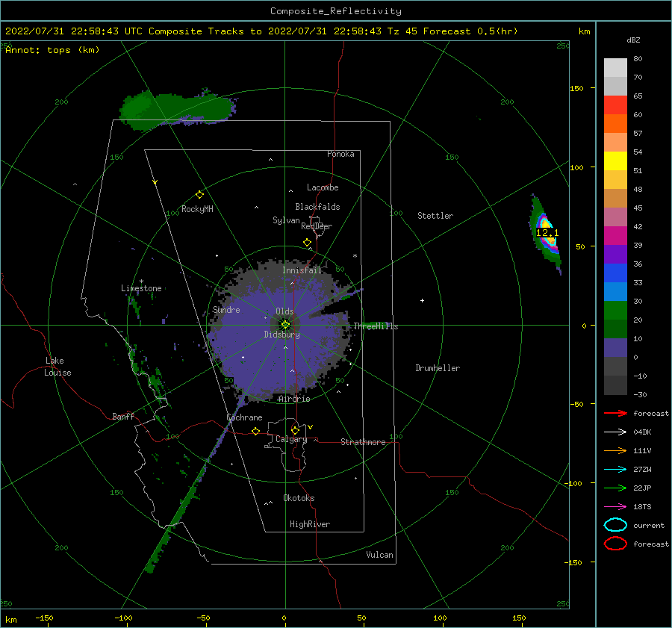Click the yellow diamond marker near Cochrane
This screenshot has width=672, height=628.
[x=256, y=431]
